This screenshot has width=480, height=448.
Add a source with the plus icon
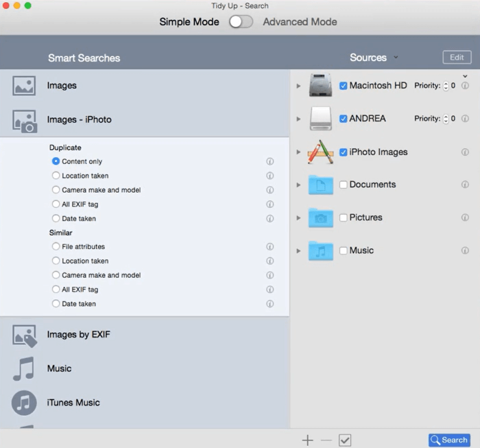[x=308, y=440]
